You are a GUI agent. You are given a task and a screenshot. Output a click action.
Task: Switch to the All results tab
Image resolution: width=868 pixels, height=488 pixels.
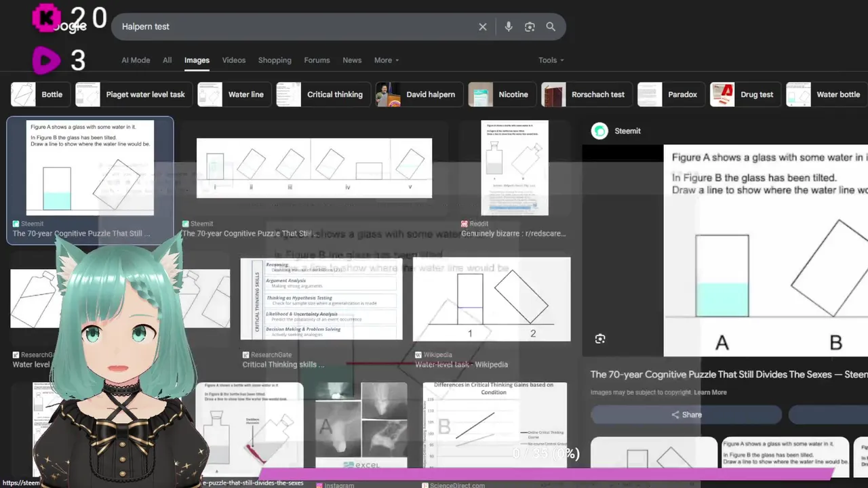pyautogui.click(x=167, y=60)
